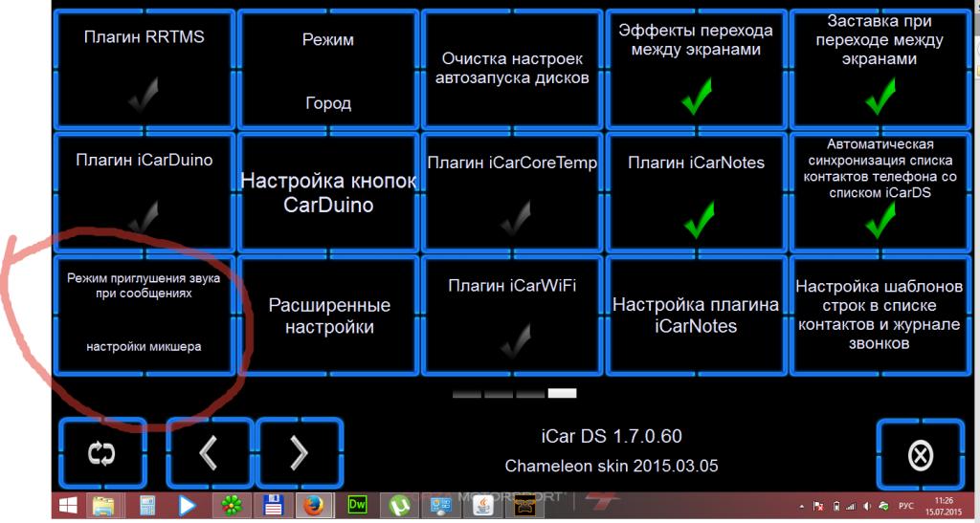Open ICQ flower icon in taskbar
980x523 pixels.
[230, 505]
